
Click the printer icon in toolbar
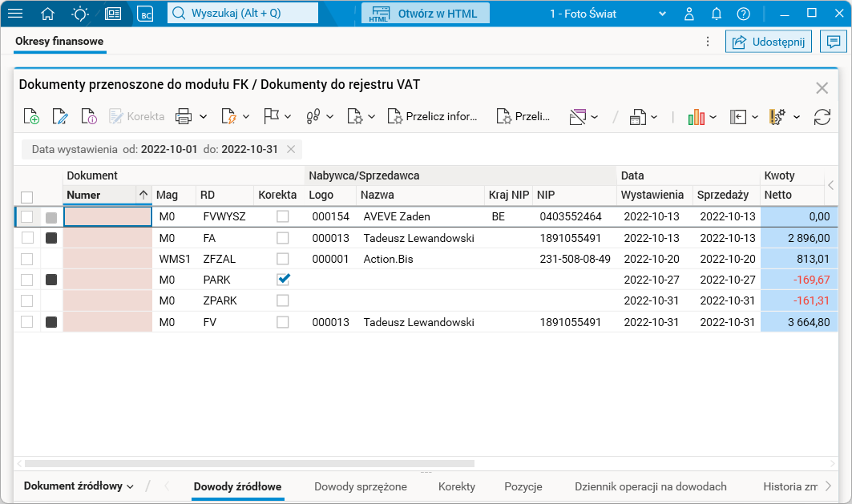[184, 117]
